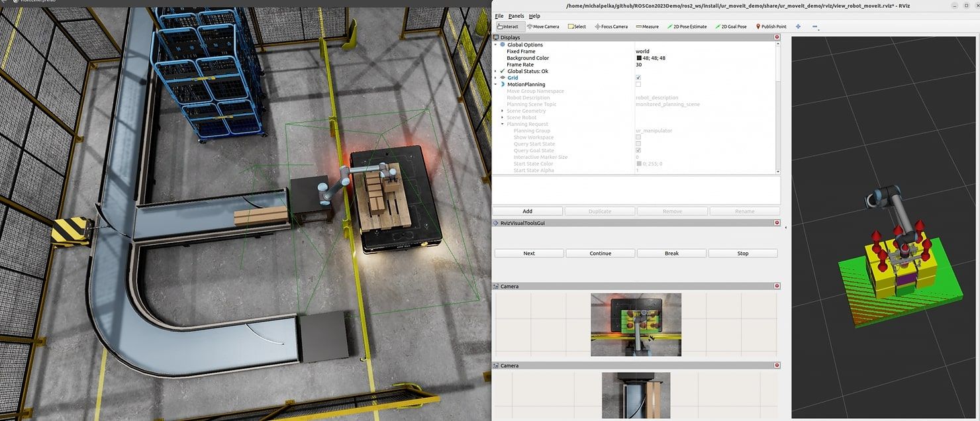This screenshot has height=421, width=980.
Task: Toggle the Query Goal State checkbox
Action: 638,150
